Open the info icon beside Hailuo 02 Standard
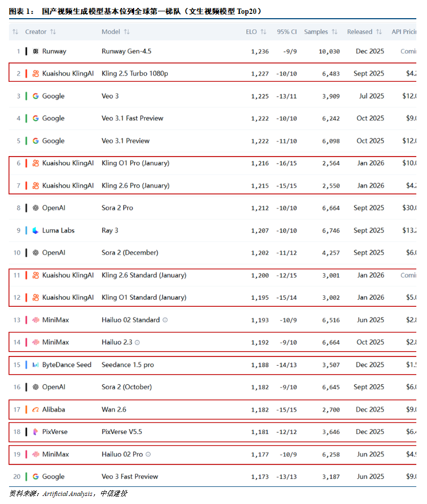427x504 pixels. click(165, 320)
